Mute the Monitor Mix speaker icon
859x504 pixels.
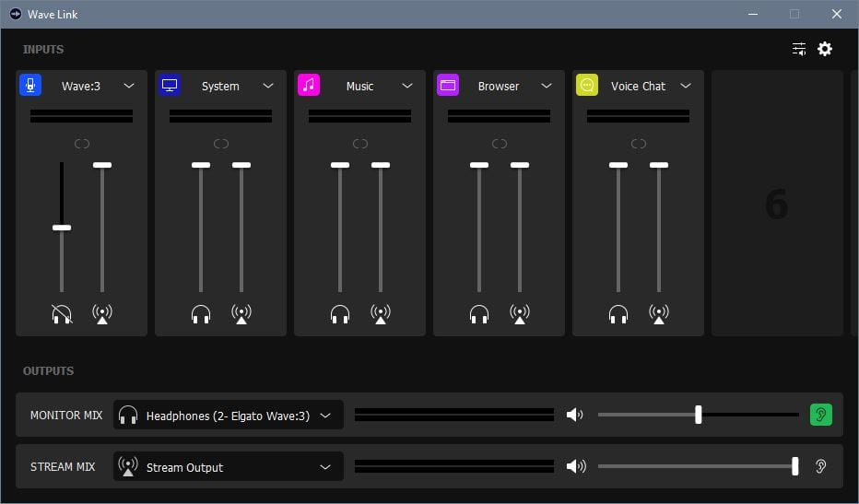point(575,415)
